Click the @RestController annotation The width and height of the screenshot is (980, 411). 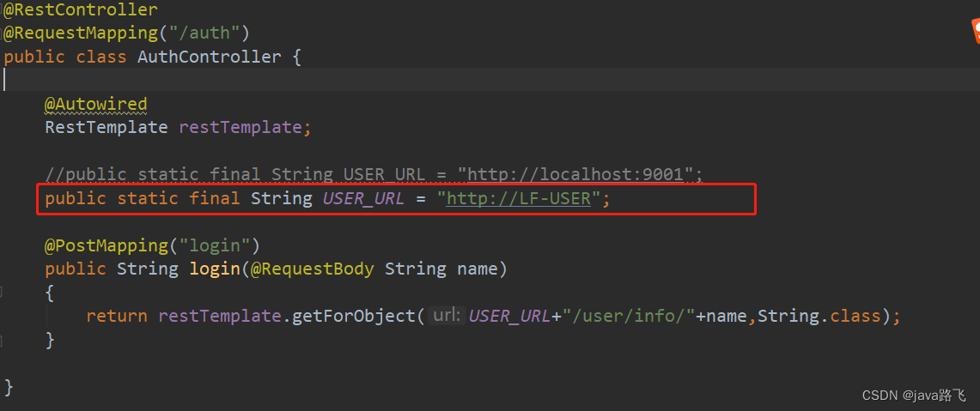(x=80, y=10)
